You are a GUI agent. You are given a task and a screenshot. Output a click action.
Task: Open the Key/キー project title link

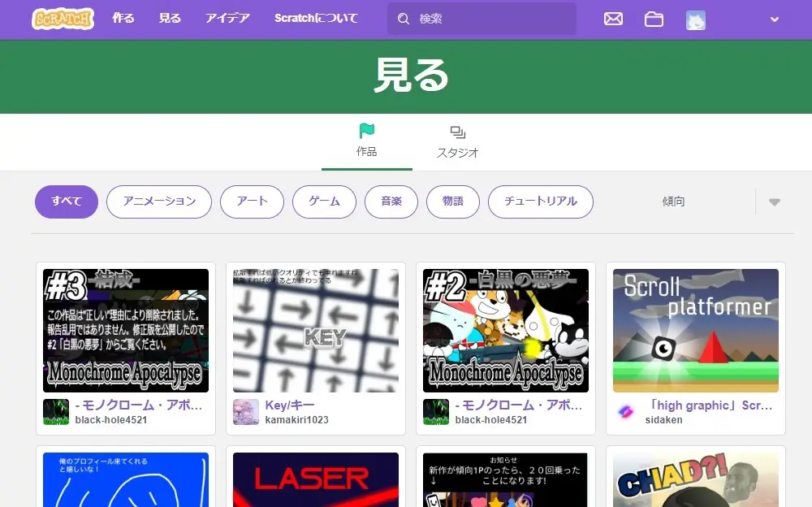click(290, 405)
